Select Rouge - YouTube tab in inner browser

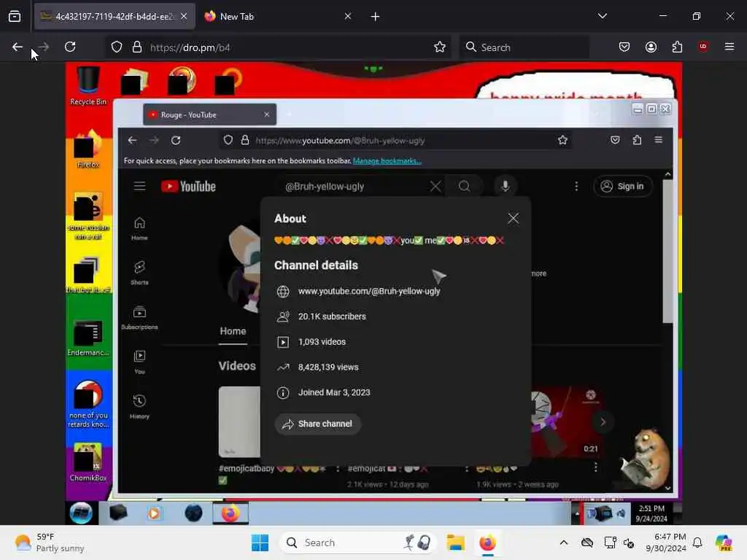point(209,114)
